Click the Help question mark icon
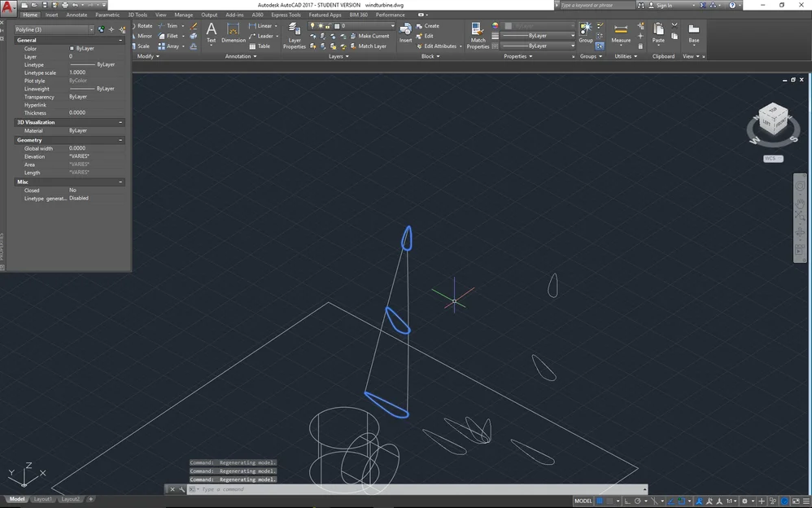This screenshot has height=508, width=812. [732, 5]
